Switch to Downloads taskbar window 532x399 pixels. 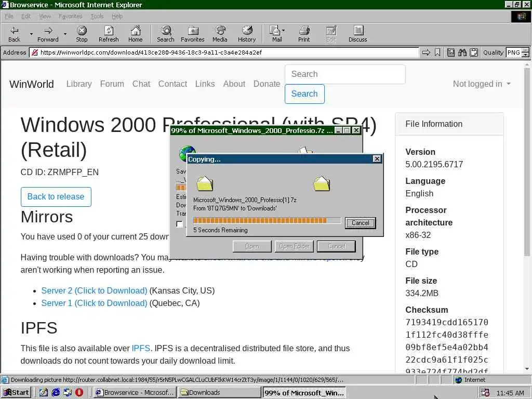coord(220,393)
